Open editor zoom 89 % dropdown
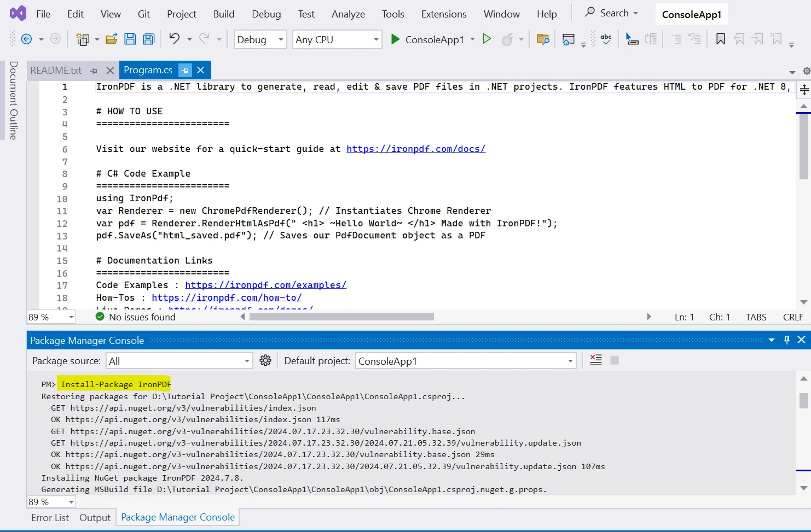The image size is (811, 532). coord(51,317)
